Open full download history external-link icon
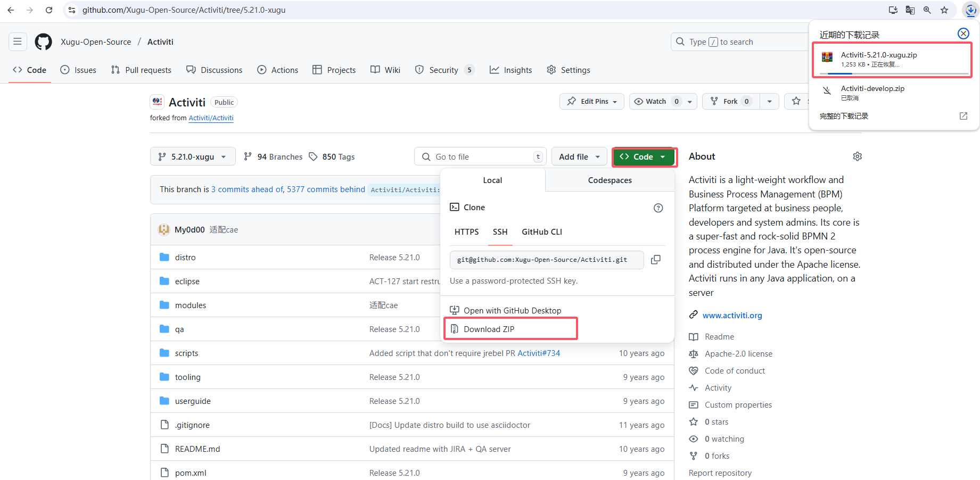980x480 pixels. [x=963, y=116]
